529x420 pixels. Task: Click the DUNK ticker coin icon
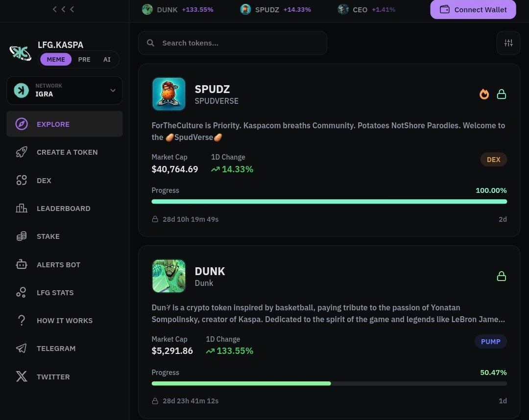(x=147, y=9)
